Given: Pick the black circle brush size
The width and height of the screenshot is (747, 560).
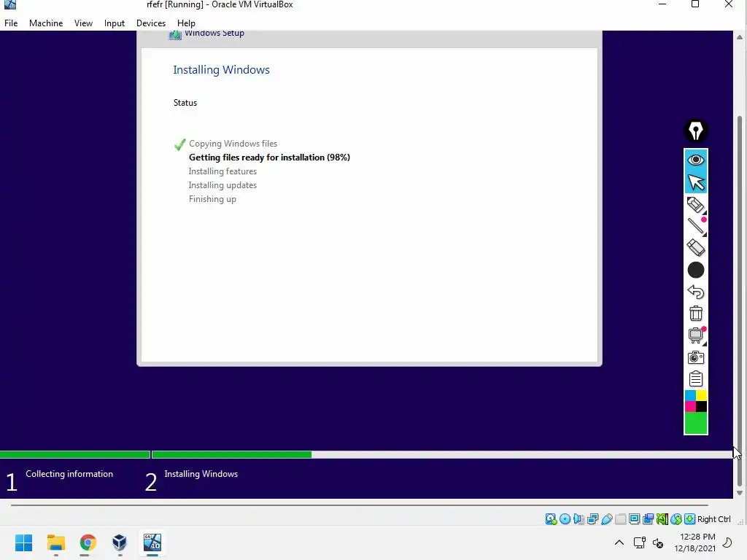Looking at the screenshot, I should (x=695, y=270).
